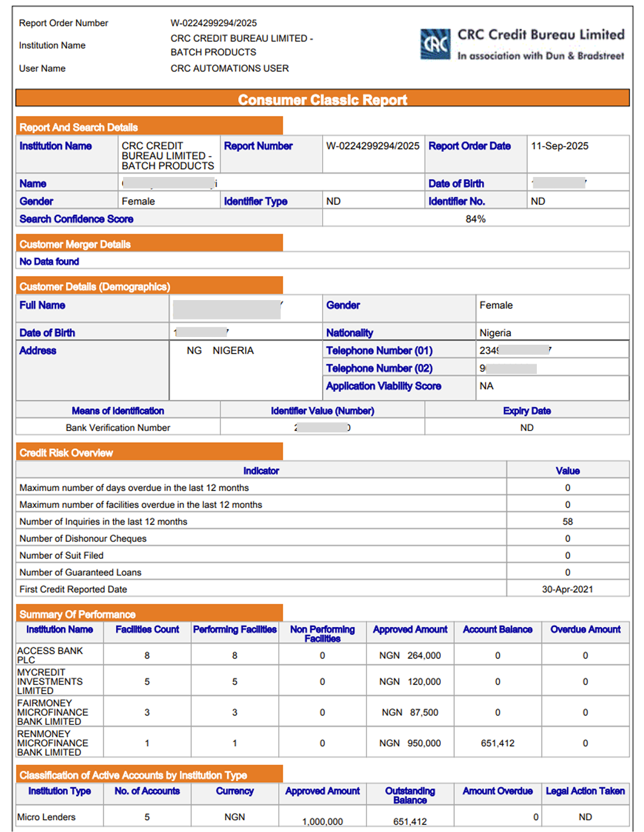Click the 84% Search Confidence Score value
The height and width of the screenshot is (832, 644).
(475, 219)
